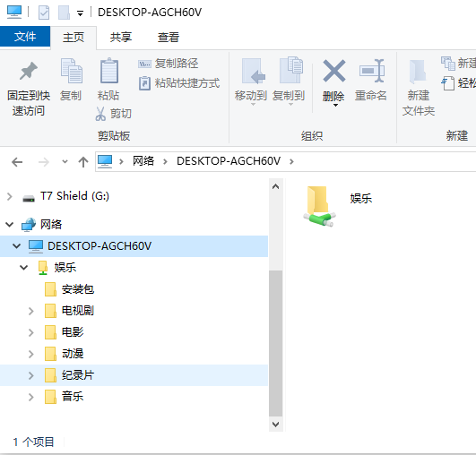The width and height of the screenshot is (476, 455).
Task: Select the 安装包 folder in tree
Action: click(78, 289)
